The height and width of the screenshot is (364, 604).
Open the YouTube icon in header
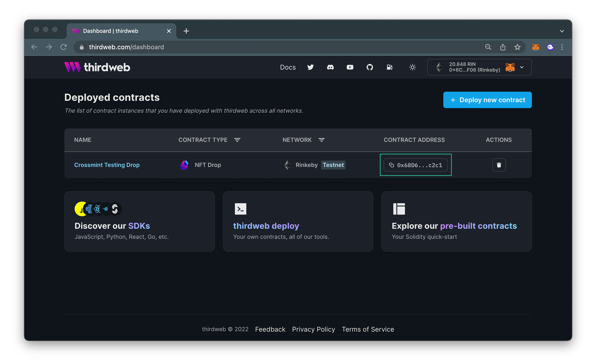350,67
